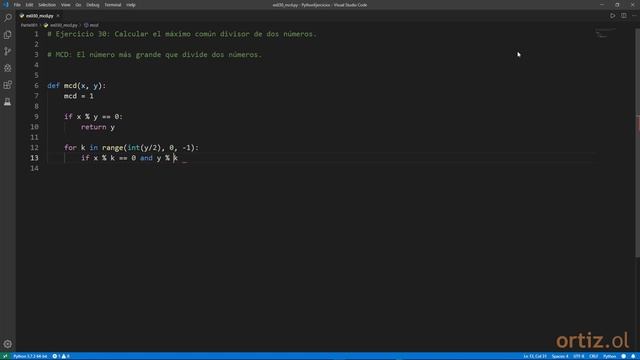Open errors and warnings count
The image size is (640, 360).
tap(61, 356)
